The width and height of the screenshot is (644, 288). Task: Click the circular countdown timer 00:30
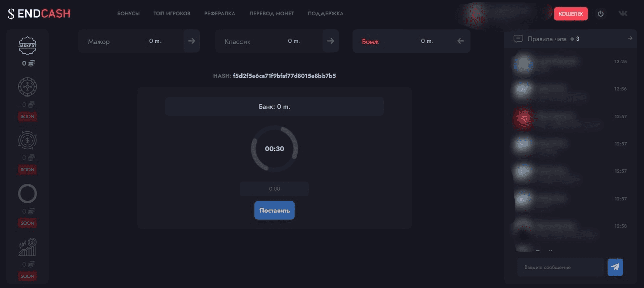coord(274,149)
